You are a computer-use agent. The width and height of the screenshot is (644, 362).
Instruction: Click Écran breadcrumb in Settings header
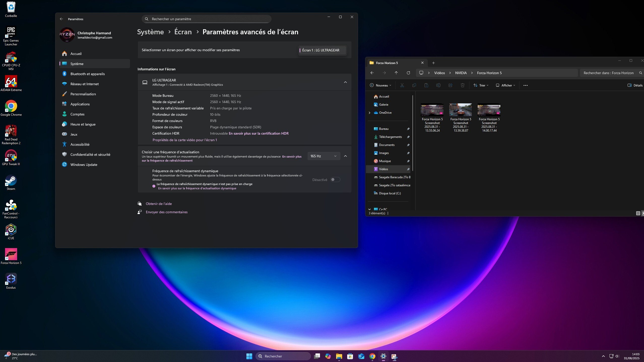coord(183,32)
